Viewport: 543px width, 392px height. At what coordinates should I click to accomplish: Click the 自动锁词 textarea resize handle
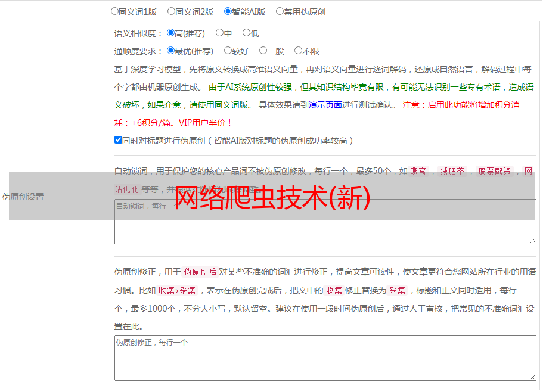tap(532, 240)
